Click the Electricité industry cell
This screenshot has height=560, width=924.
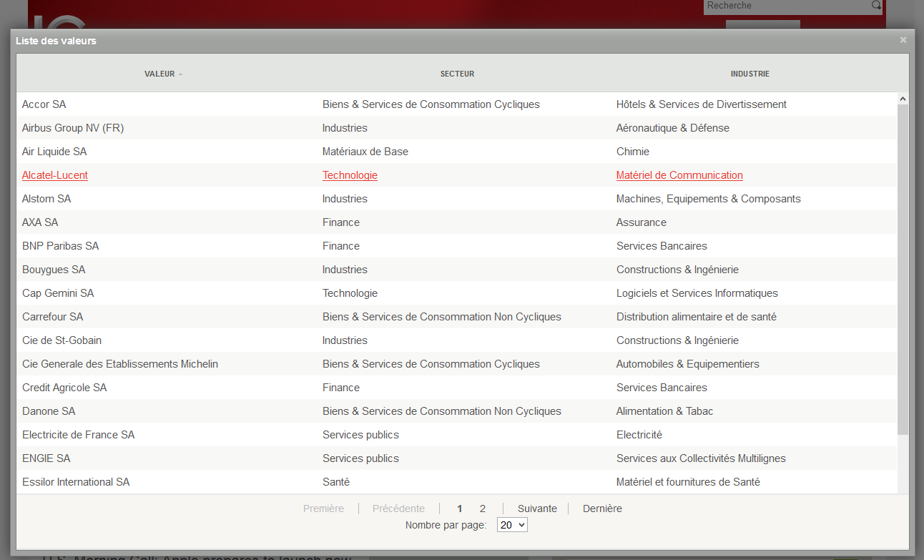pos(639,435)
